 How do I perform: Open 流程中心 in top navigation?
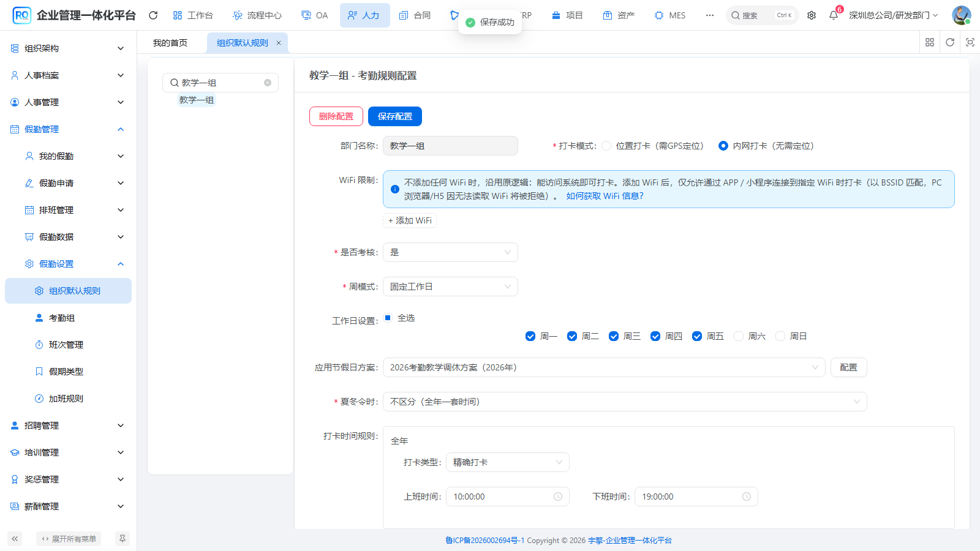(x=257, y=15)
